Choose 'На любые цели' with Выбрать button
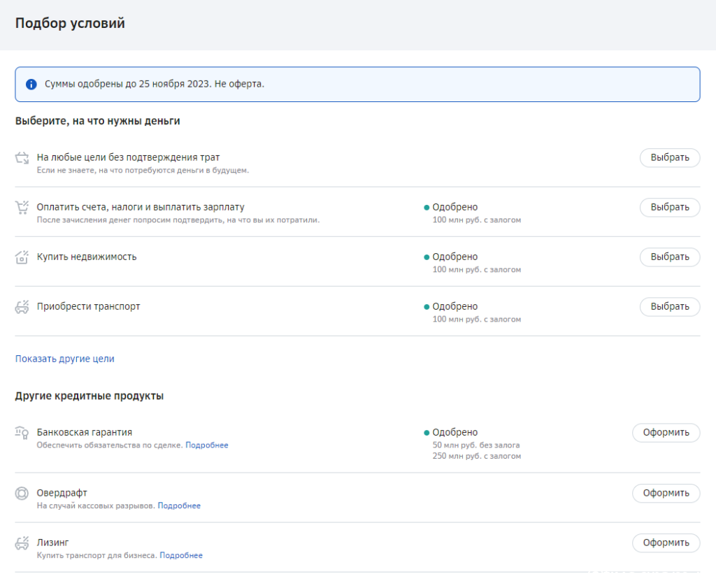The width and height of the screenshot is (716, 588). [669, 157]
